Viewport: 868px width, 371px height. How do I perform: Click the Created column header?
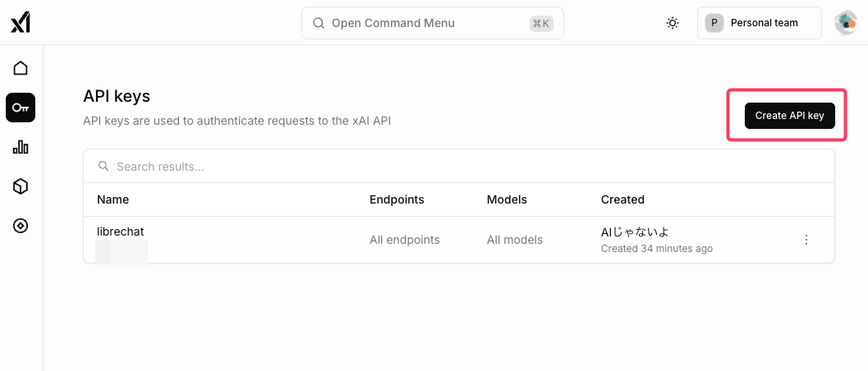coord(622,199)
